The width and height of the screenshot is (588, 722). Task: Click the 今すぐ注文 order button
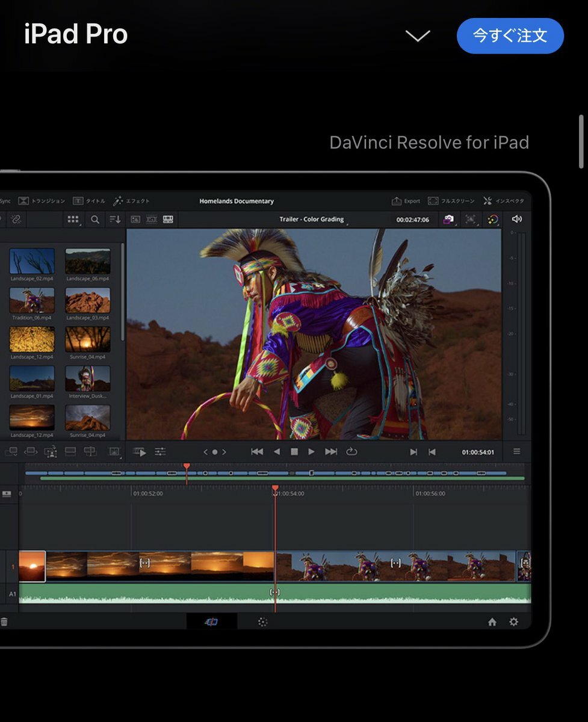coord(510,36)
